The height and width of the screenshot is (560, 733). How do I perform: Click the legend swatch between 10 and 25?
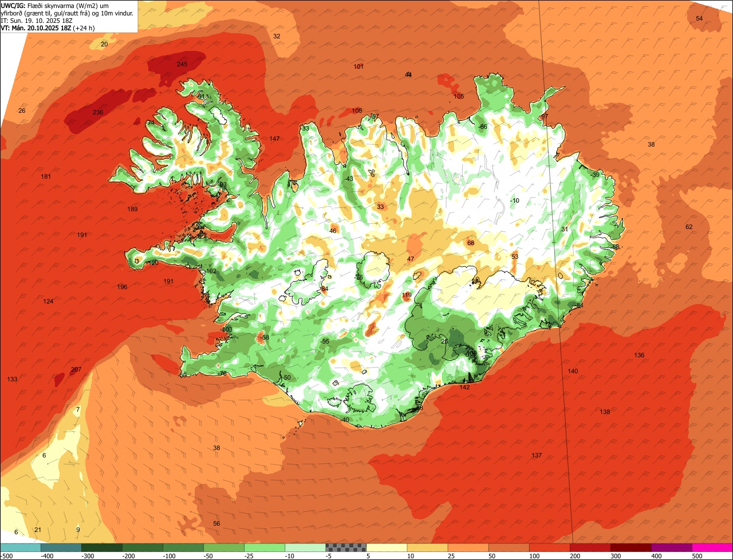pyautogui.click(x=427, y=547)
